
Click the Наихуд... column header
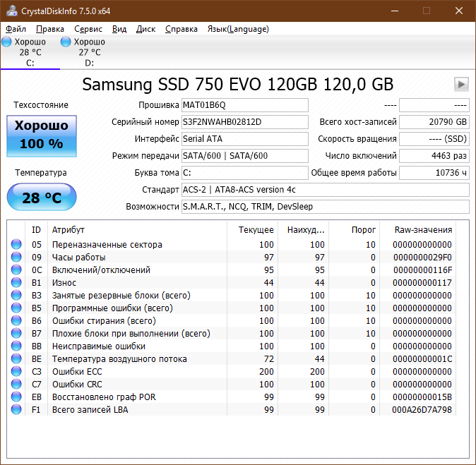point(303,230)
